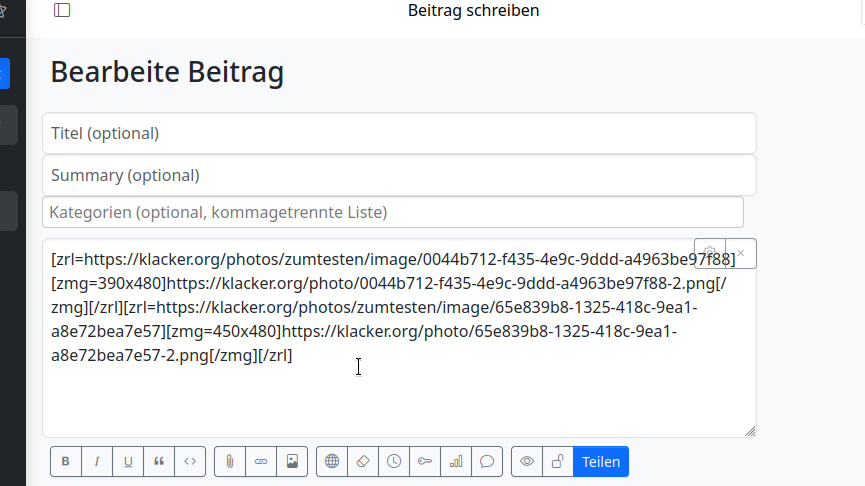Toggle the sidebar panel icon
The height and width of the screenshot is (486, 865).
[62, 10]
